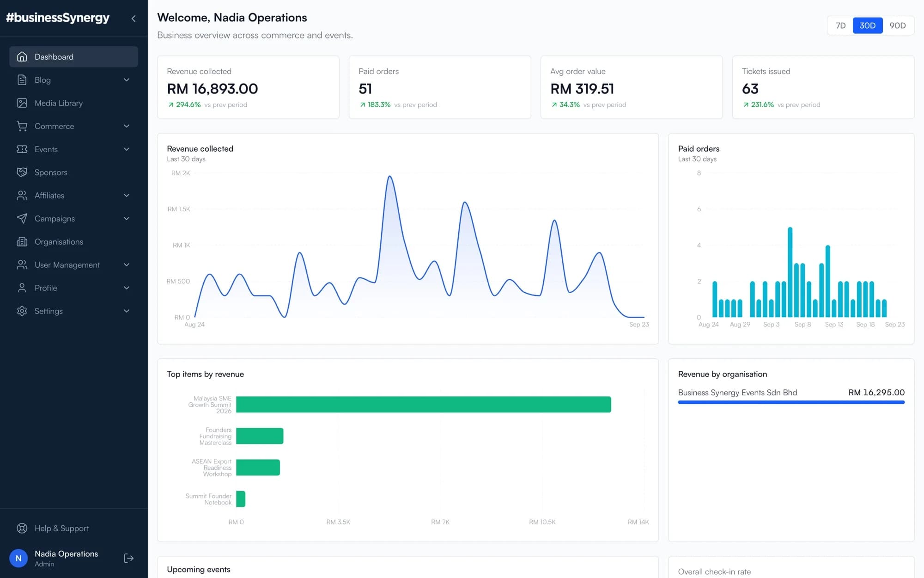The height and width of the screenshot is (578, 924).
Task: Click the #businessSynergy logo
Action: 58,18
